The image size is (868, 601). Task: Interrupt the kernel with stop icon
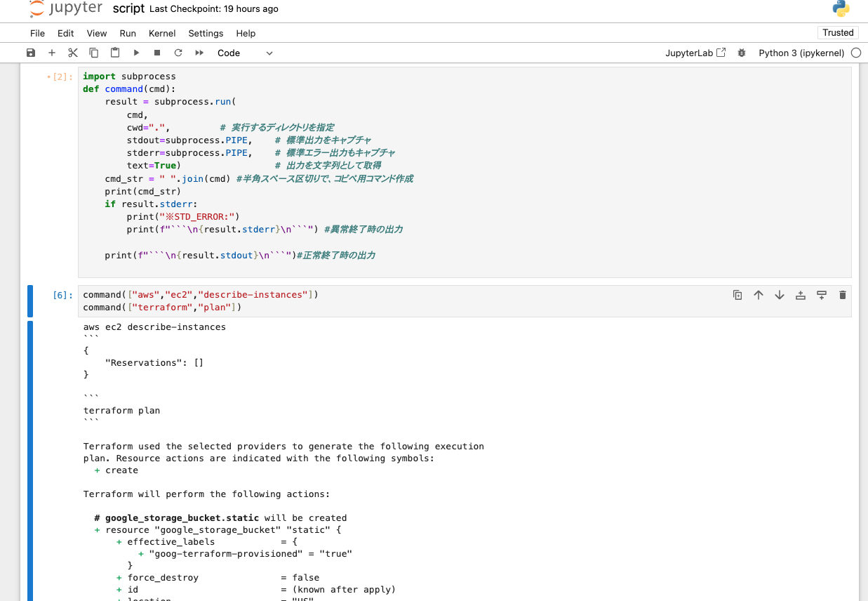click(157, 53)
